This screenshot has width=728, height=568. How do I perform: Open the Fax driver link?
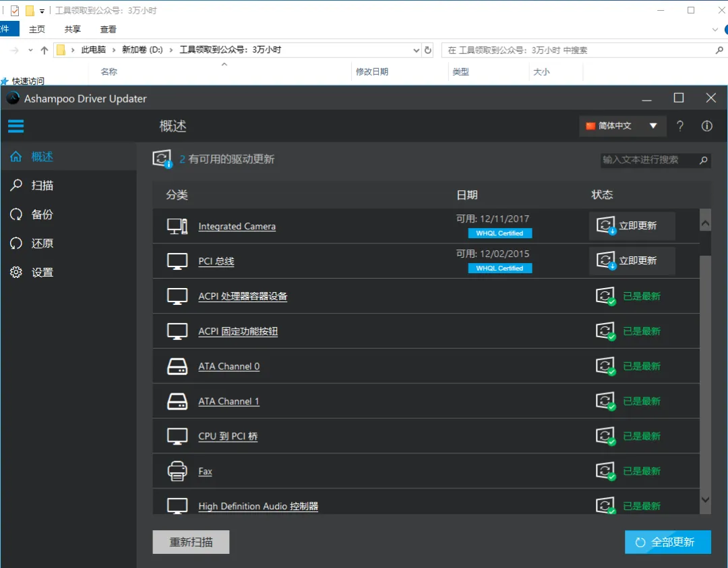[205, 471]
